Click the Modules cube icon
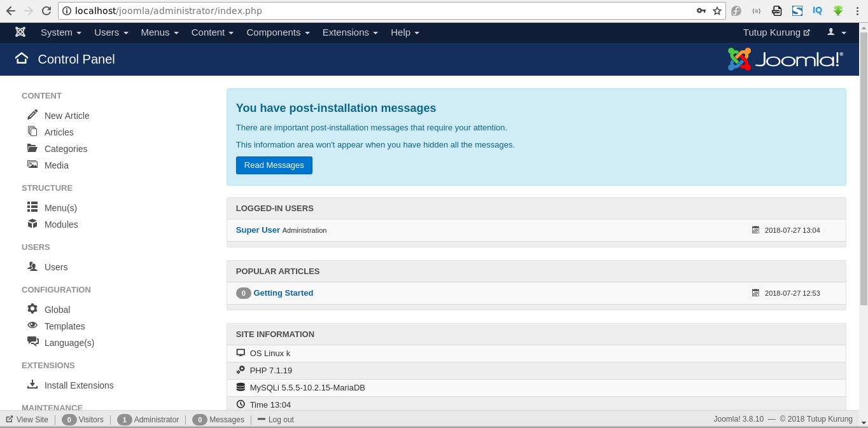868x428 pixels. pyautogui.click(x=32, y=223)
